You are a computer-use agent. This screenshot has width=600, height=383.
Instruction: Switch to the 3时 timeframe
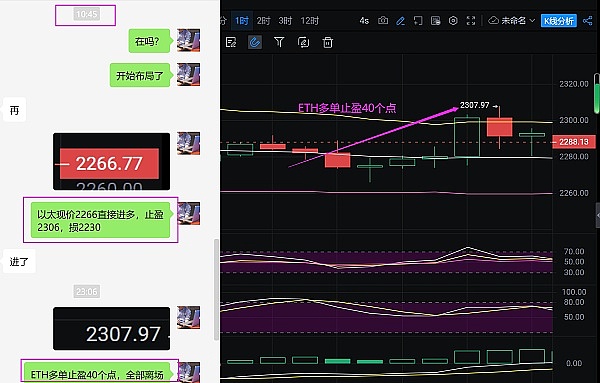click(285, 21)
